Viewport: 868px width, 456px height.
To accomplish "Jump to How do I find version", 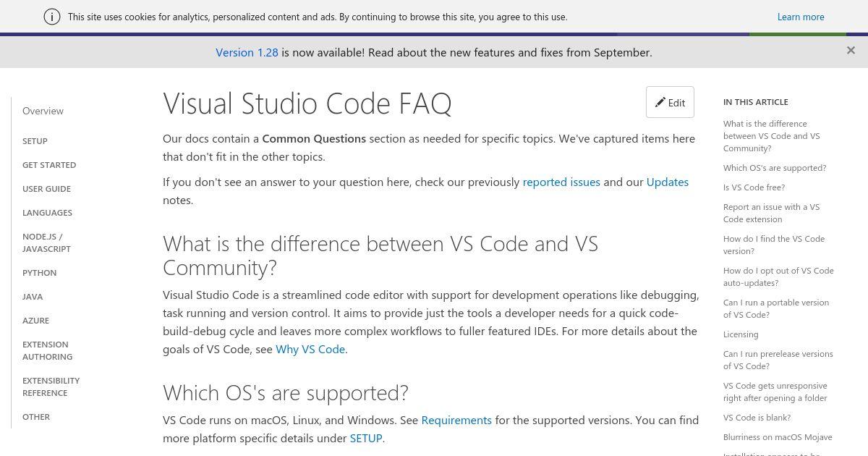I will (774, 245).
